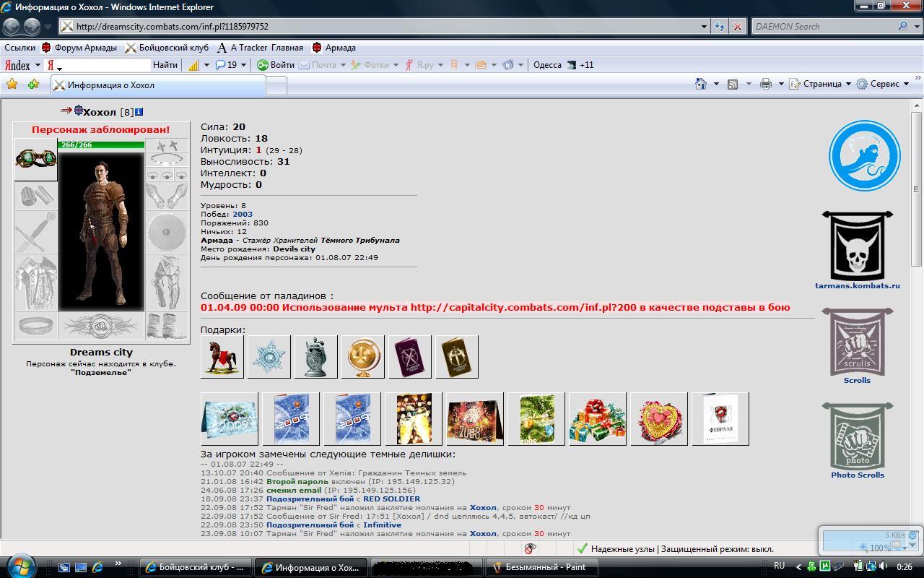This screenshot has height=578, width=924.
Task: Expand the Почта dropdown in Yandex bar
Action: tap(342, 65)
